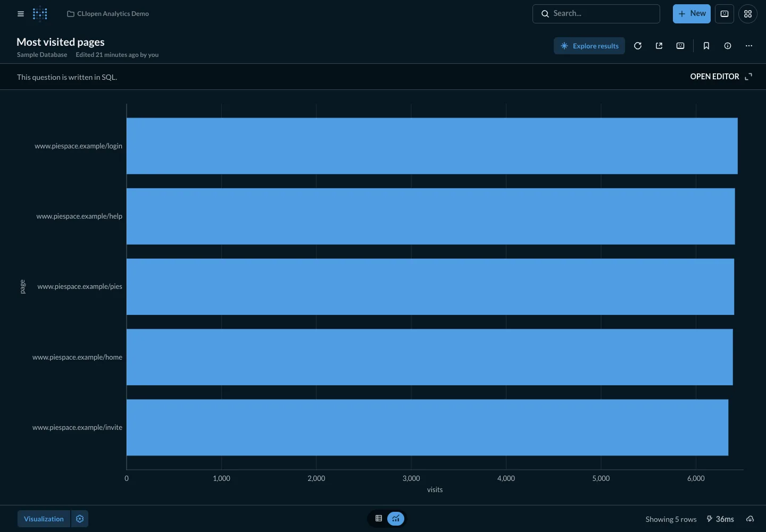Click the New button

[x=692, y=14]
